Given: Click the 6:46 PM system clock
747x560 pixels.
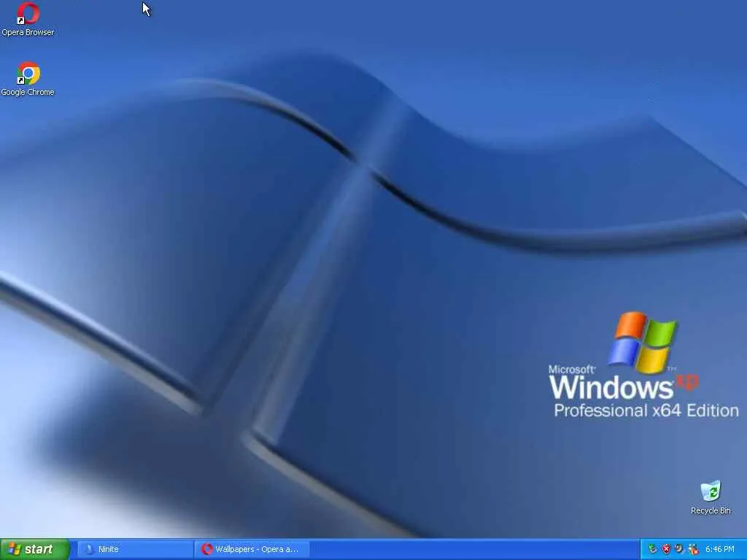Looking at the screenshot, I should (x=720, y=549).
